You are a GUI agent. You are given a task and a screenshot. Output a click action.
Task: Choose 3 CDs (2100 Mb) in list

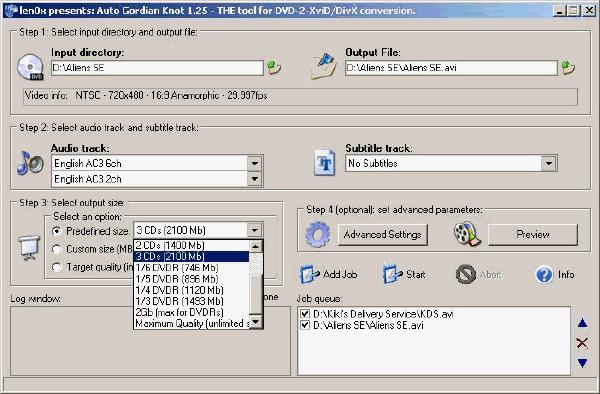coord(192,256)
